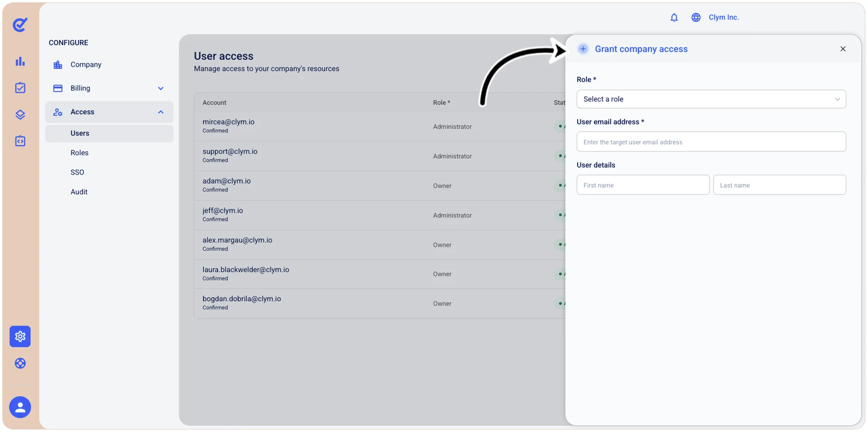Open the code clipboard sidebar icon
The height and width of the screenshot is (432, 868).
click(20, 141)
